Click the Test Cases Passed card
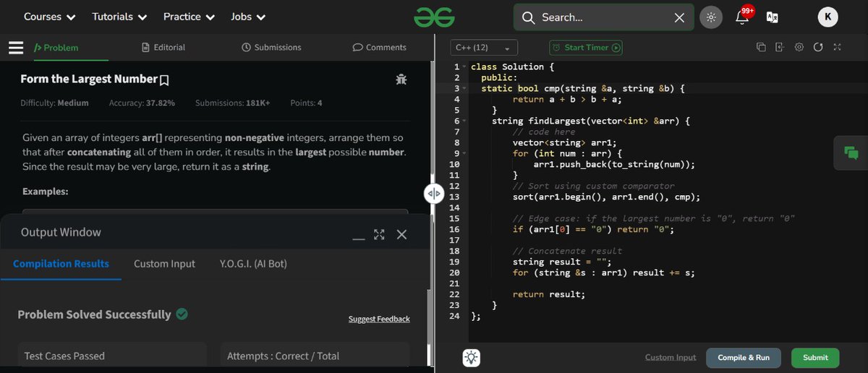 (x=112, y=356)
